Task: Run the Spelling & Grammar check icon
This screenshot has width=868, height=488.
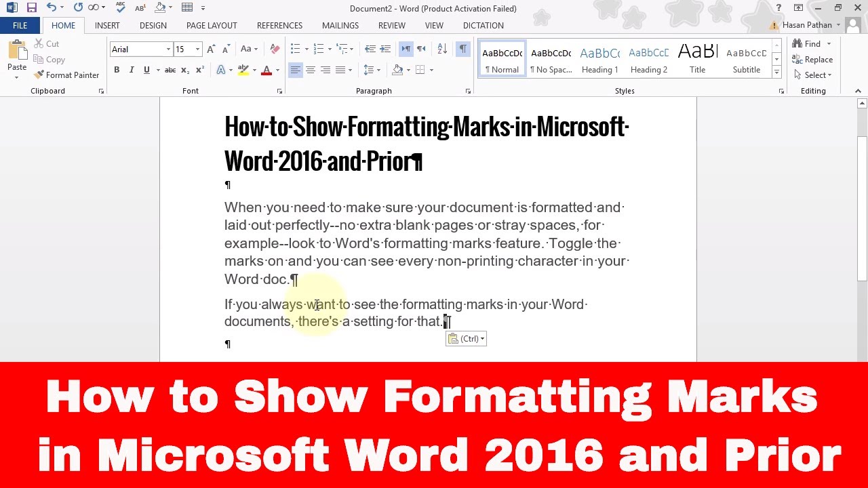Action: click(121, 8)
